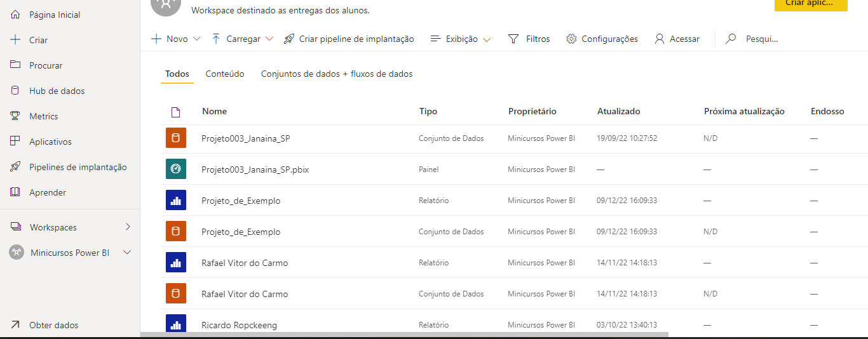Click report icon for Projeto_de_Exemplo Relatório
The image size is (868, 339).
tap(176, 201)
